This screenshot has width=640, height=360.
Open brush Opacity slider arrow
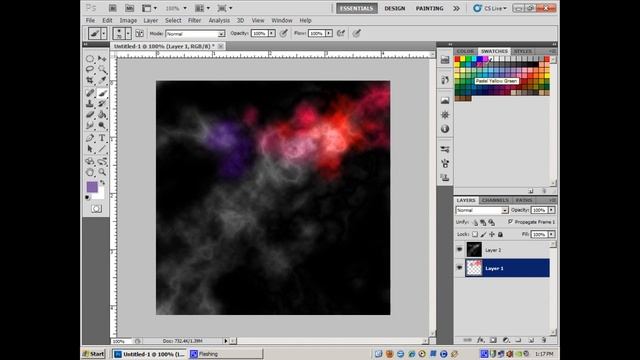pos(271,33)
